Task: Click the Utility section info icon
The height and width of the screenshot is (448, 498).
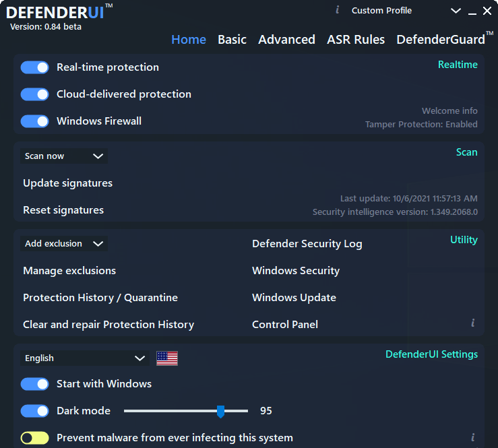Action: [473, 323]
